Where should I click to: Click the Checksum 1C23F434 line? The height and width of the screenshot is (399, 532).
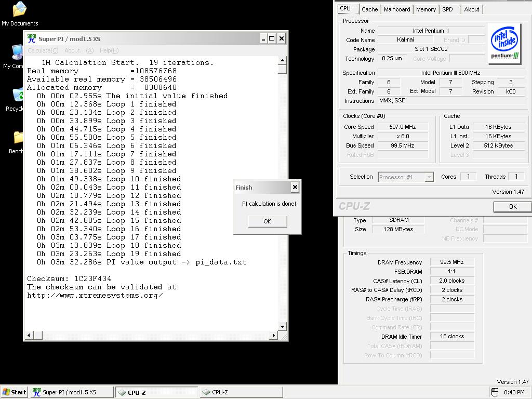[69, 279]
